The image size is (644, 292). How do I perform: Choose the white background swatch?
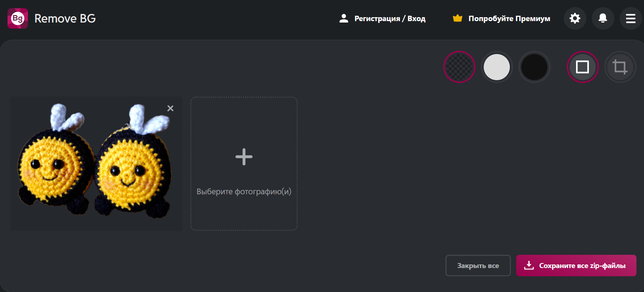(497, 67)
